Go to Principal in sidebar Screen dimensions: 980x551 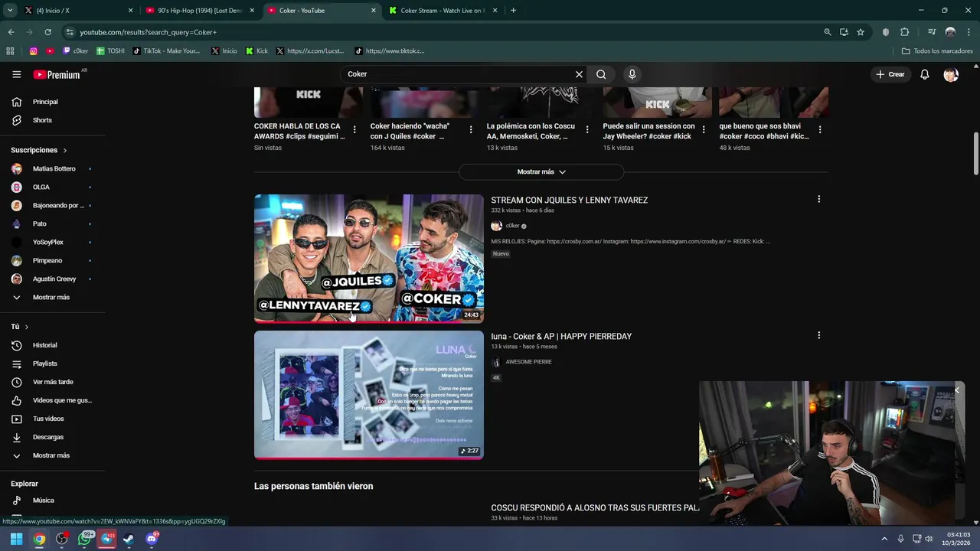tap(45, 102)
